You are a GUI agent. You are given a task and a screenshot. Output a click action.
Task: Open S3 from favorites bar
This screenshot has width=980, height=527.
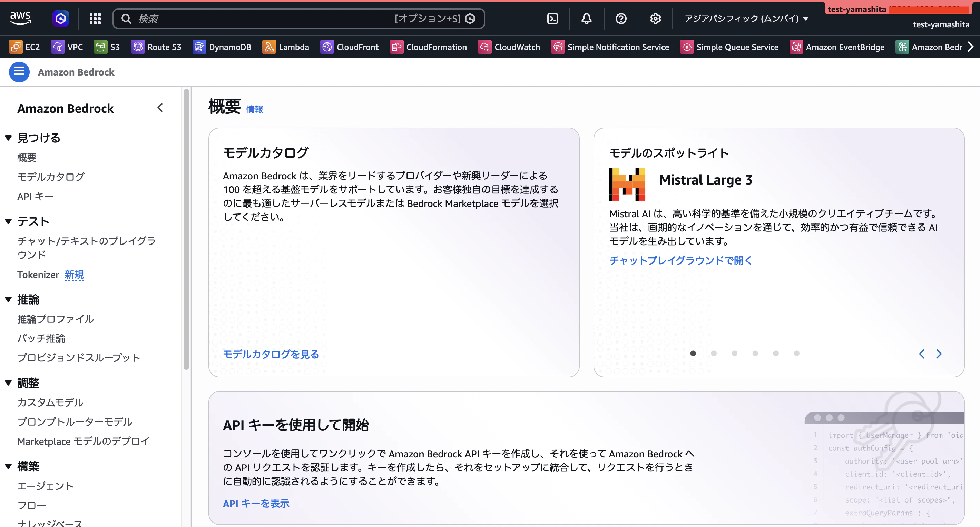pos(107,47)
